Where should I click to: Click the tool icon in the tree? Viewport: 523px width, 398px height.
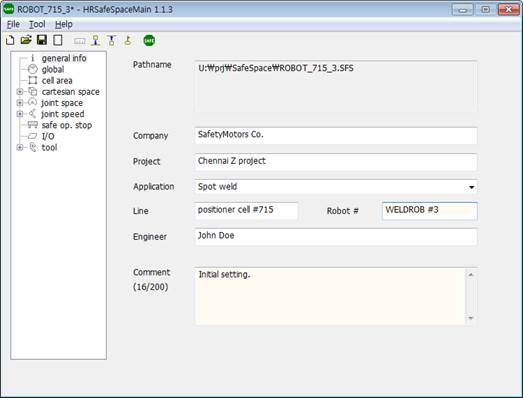33,147
